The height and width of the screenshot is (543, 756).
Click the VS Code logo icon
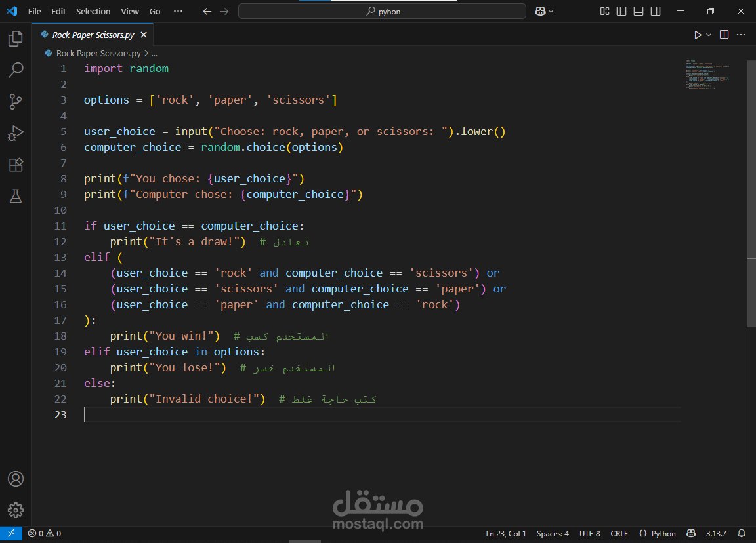click(x=12, y=11)
